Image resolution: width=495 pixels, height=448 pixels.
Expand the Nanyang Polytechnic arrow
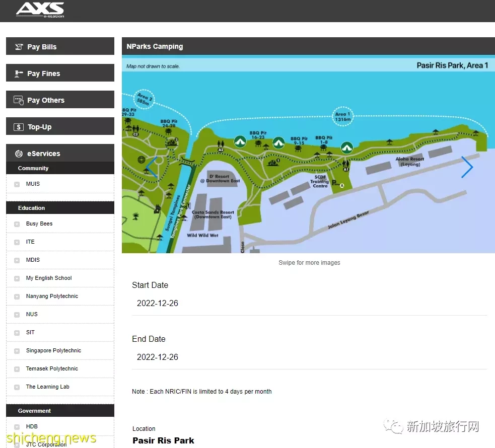tap(17, 296)
